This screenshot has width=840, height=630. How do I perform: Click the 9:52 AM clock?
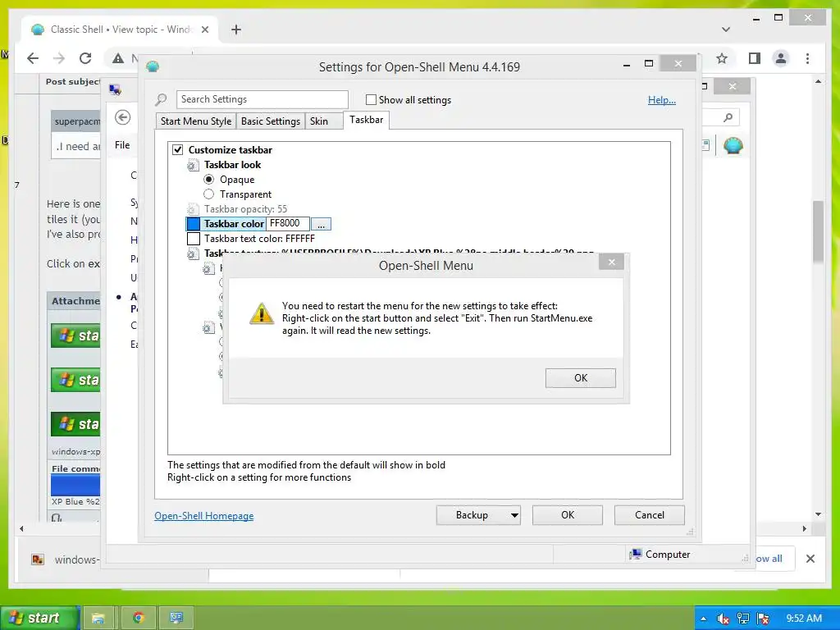[804, 619]
